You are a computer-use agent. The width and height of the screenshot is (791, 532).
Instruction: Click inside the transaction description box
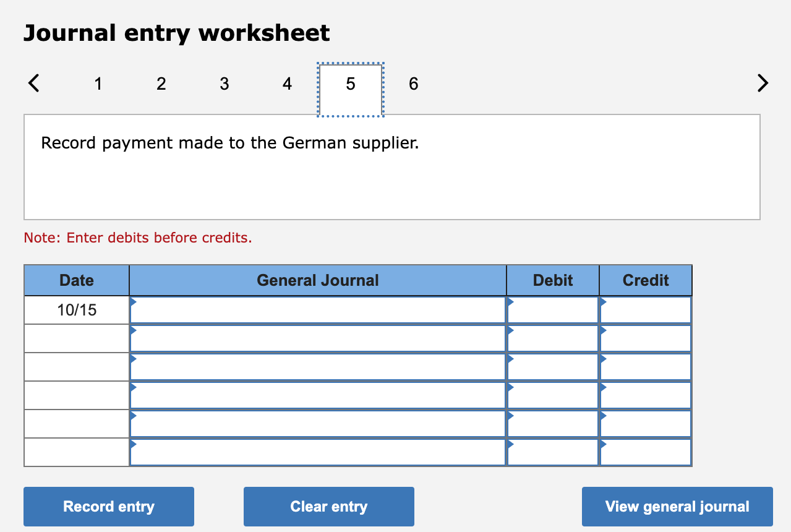(391, 166)
